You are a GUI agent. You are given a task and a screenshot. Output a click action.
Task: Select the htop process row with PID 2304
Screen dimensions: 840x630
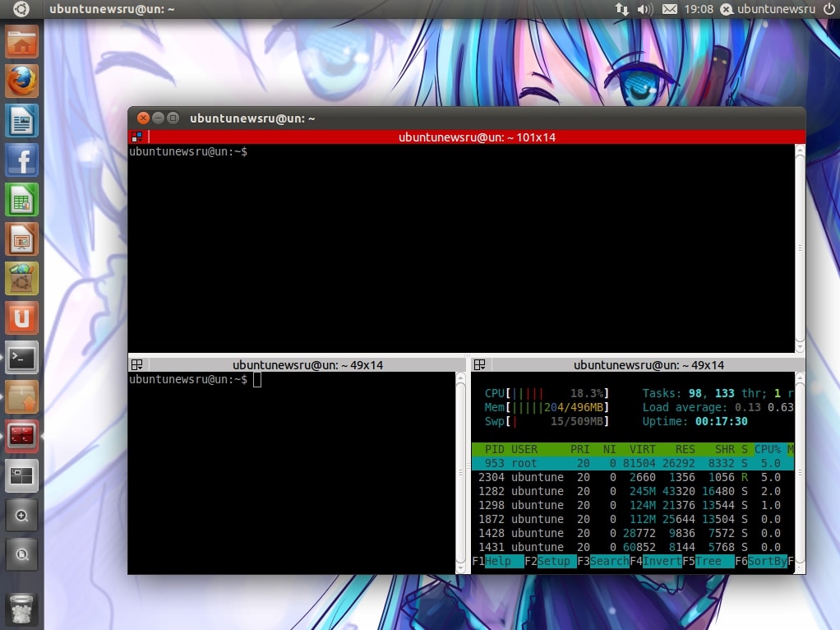coord(633,477)
